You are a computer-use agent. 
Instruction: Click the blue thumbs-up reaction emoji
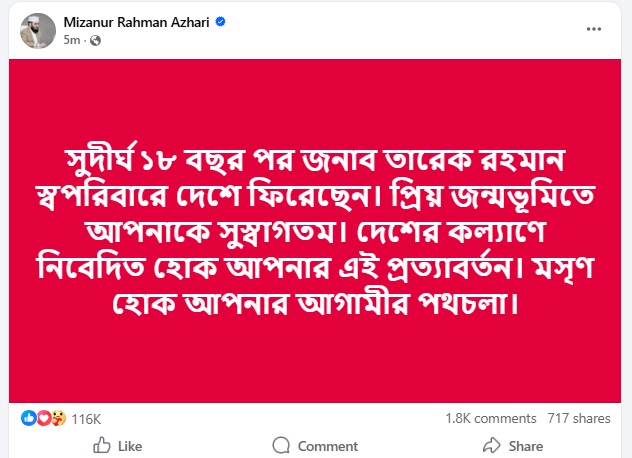point(28,419)
